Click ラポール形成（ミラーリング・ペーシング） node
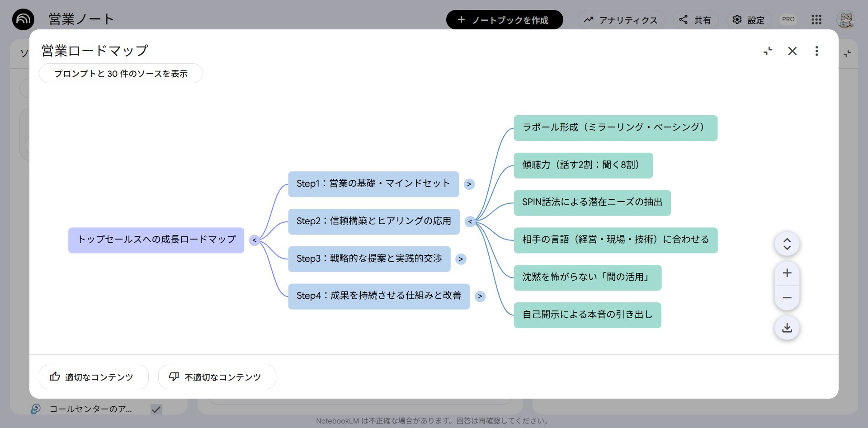 (616, 128)
